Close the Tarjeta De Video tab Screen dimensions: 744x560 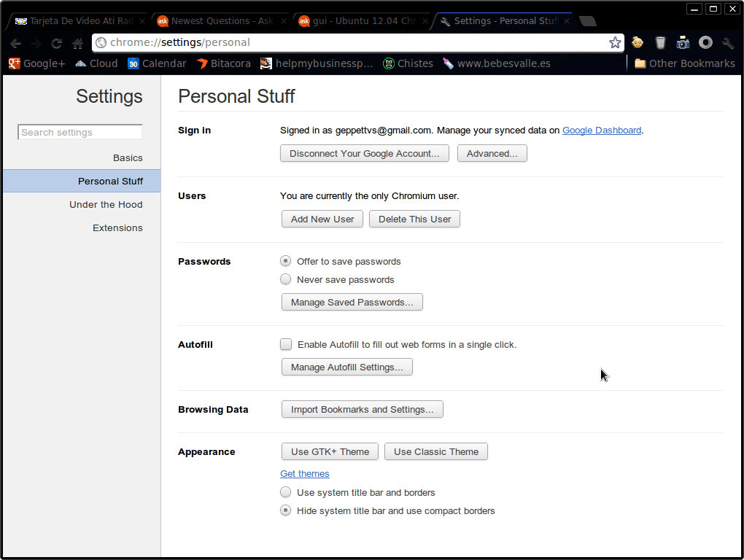(x=142, y=21)
